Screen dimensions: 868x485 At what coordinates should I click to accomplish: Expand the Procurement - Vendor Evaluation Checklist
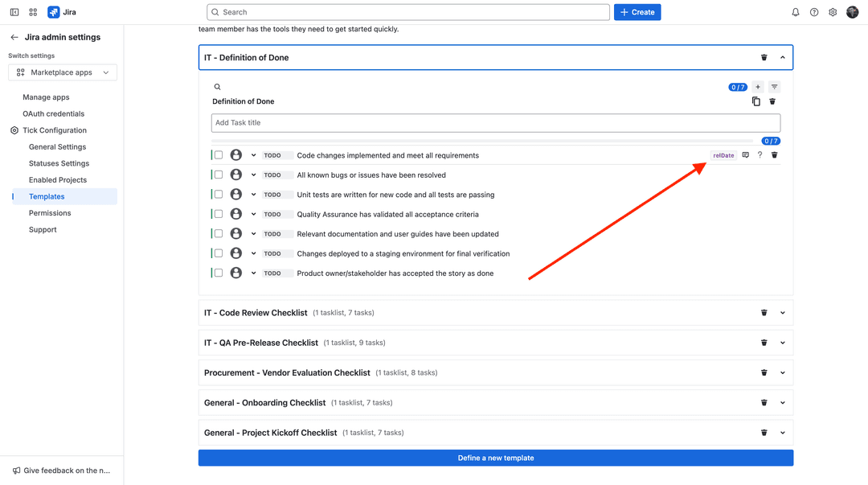click(x=782, y=372)
